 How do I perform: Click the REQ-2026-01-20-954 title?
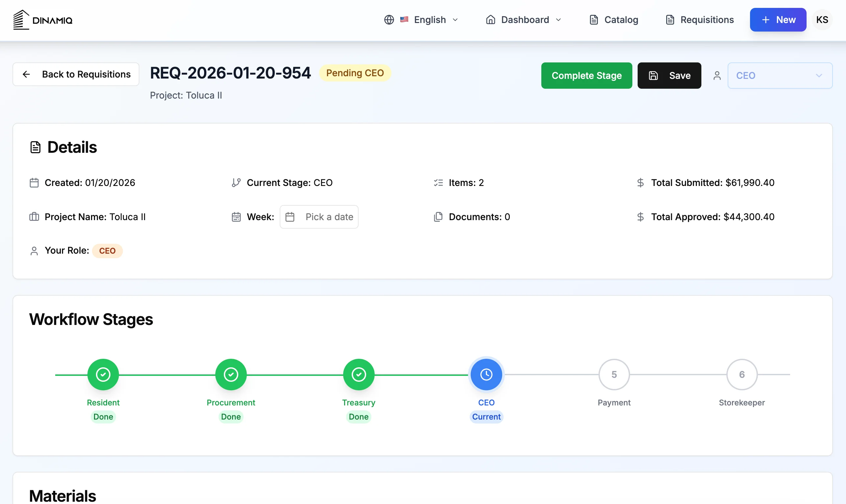230,73
